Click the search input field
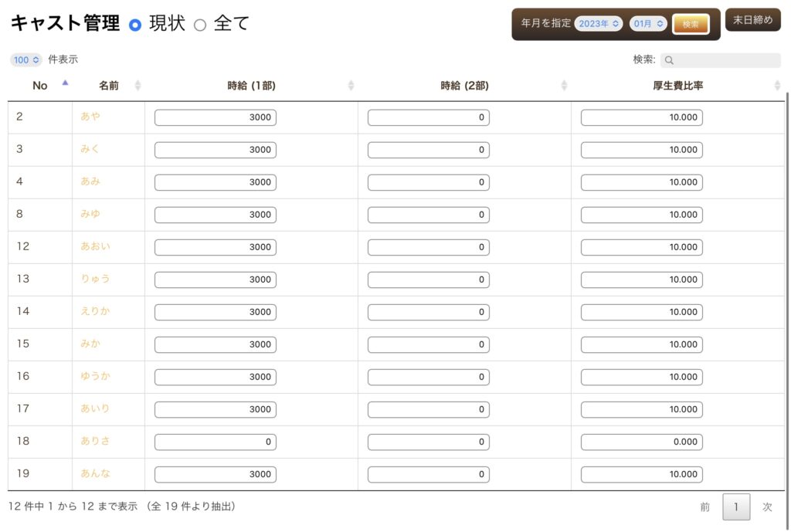 tap(721, 60)
